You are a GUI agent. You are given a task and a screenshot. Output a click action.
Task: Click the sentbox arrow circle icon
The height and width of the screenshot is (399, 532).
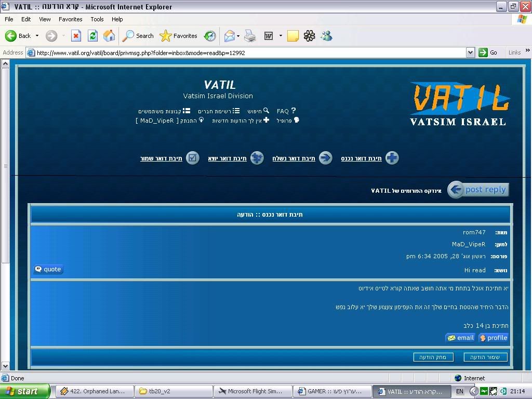326,158
